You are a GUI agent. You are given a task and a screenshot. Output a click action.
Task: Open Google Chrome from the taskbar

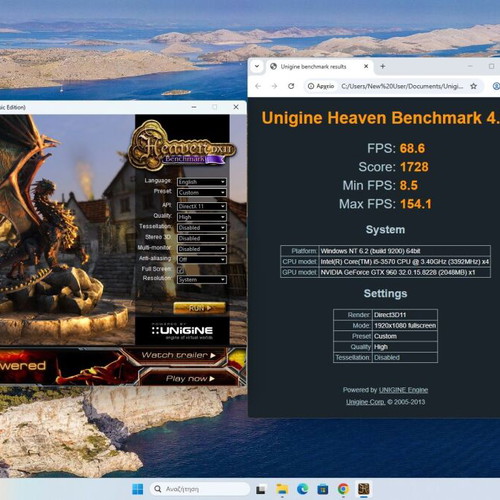pos(343,489)
